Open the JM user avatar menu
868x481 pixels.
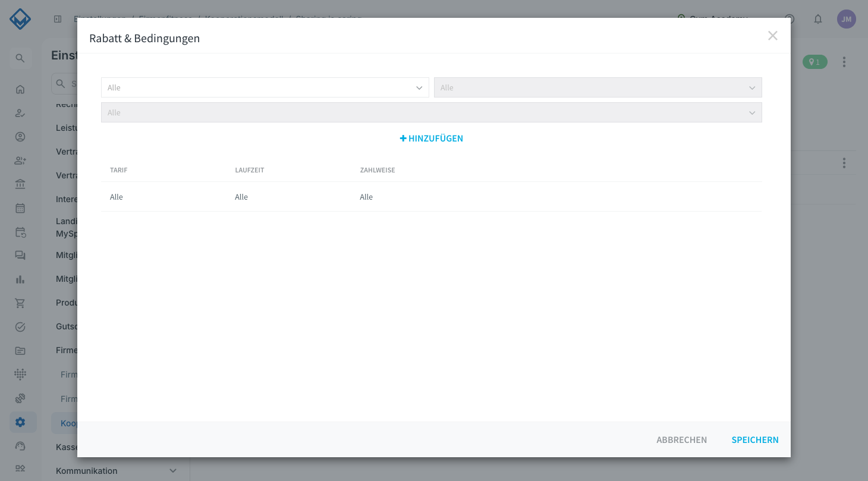847,19
